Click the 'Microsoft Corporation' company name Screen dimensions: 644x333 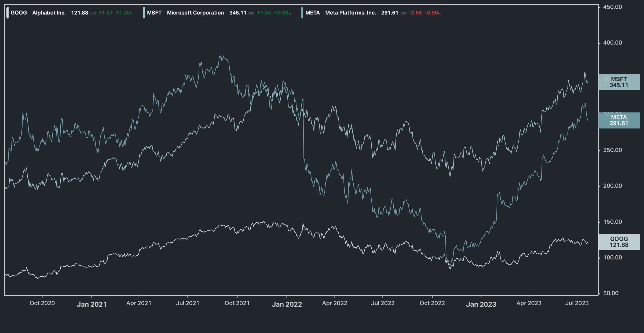(x=195, y=13)
